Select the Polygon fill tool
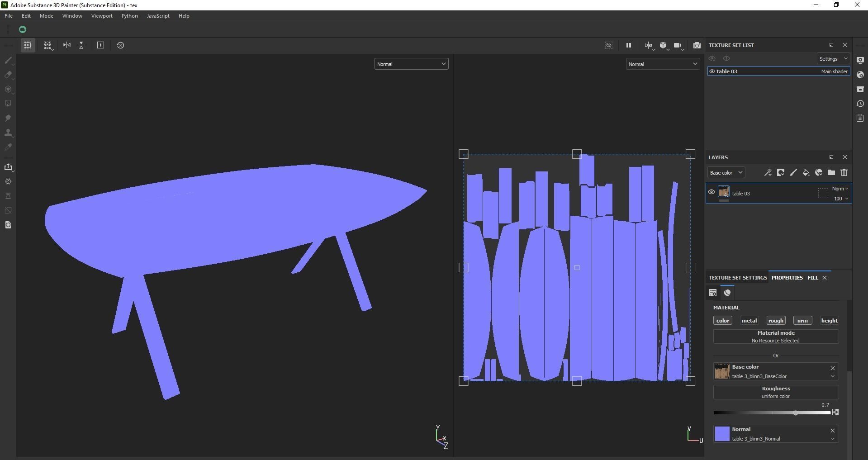 (x=8, y=104)
